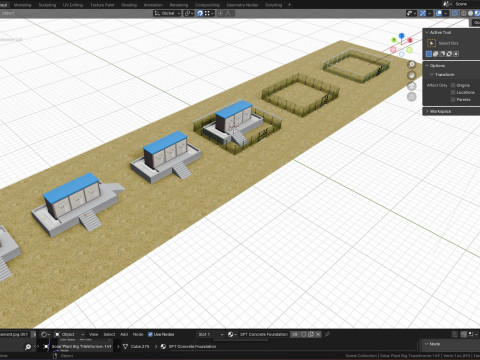Click the blue Z axis gizmo ball
480x360 pixels.
402,36
